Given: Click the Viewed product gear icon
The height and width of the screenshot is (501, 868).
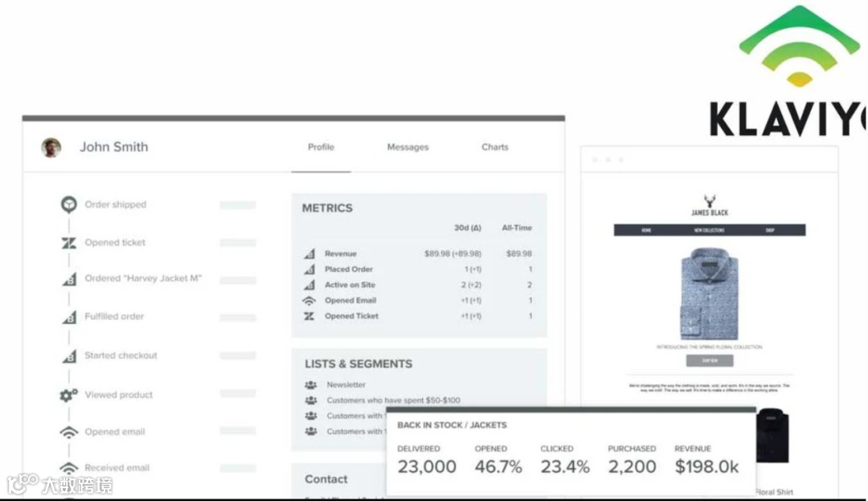Looking at the screenshot, I should [x=68, y=395].
